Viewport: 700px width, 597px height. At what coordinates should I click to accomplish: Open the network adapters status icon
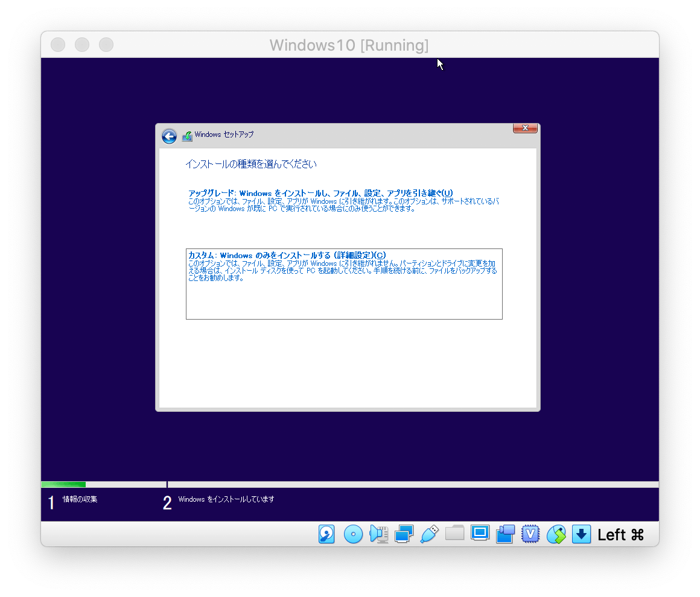(x=404, y=534)
